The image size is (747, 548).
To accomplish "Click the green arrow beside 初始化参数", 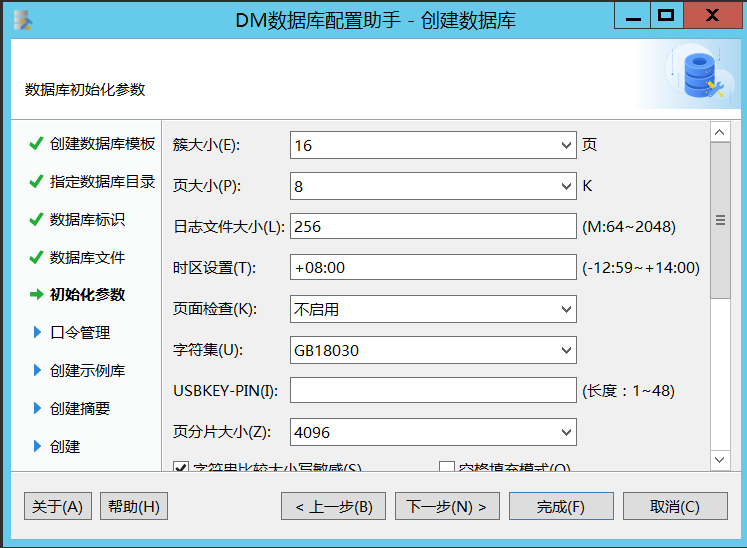I will (x=37, y=294).
